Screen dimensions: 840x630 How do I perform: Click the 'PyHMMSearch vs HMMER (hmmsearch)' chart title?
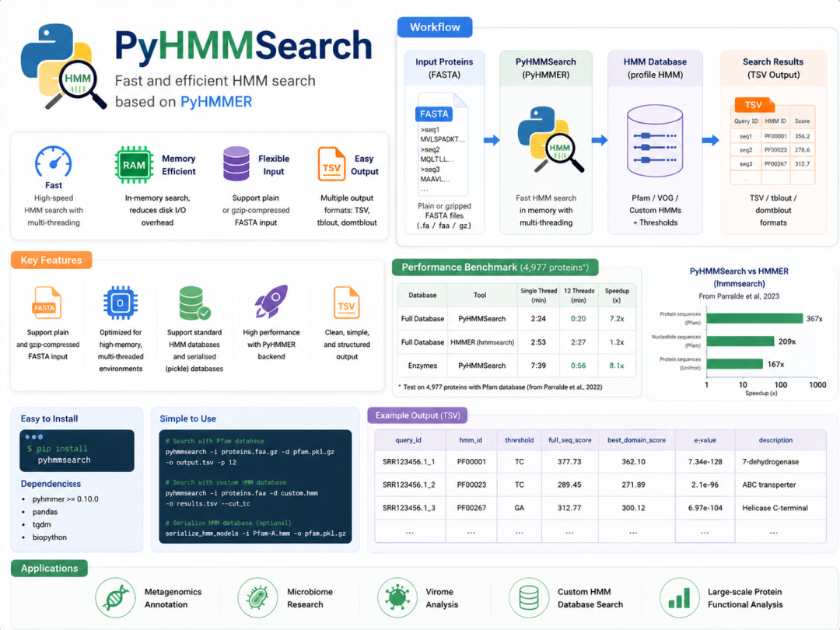(x=739, y=277)
